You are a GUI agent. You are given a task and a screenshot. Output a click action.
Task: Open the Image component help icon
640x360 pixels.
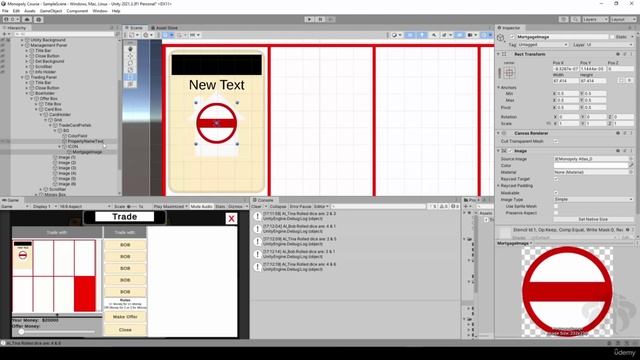point(618,151)
